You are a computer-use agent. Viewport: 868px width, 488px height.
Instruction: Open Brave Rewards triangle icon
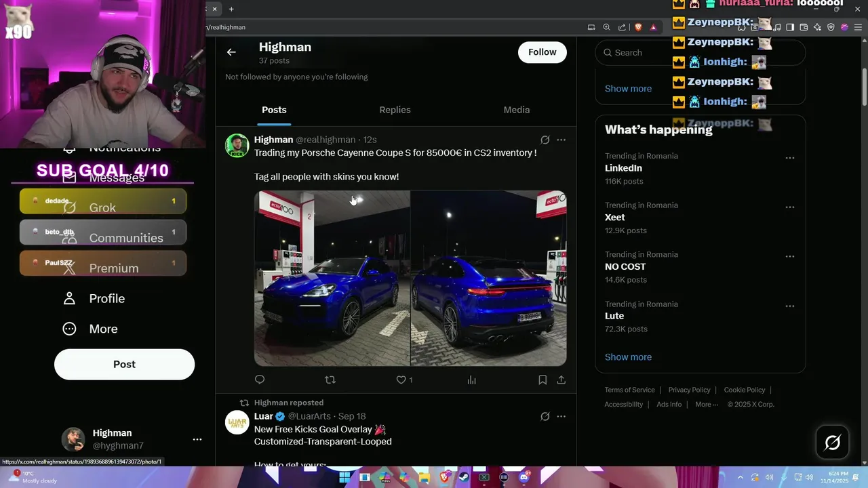654,27
